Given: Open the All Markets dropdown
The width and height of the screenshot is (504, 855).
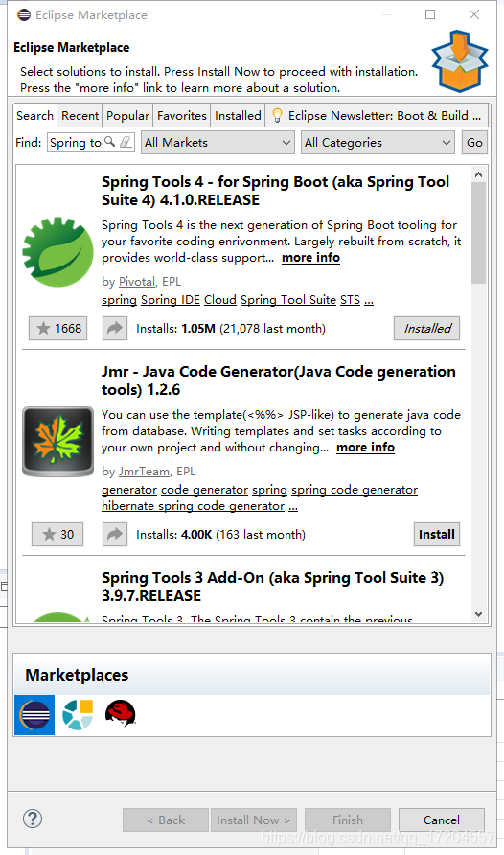Looking at the screenshot, I should coord(218,142).
